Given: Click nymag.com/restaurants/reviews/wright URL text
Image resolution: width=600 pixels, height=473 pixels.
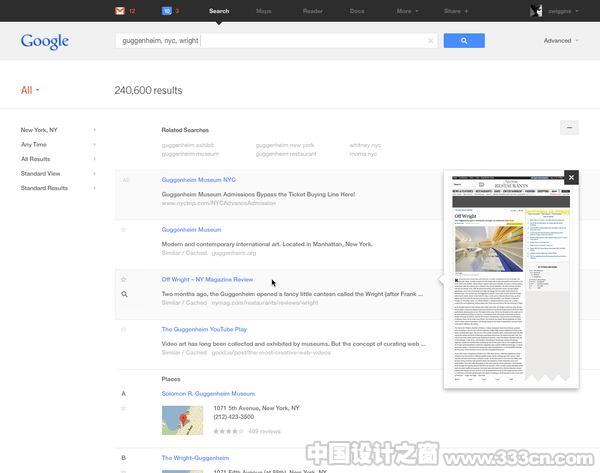Looking at the screenshot, I should [265, 303].
